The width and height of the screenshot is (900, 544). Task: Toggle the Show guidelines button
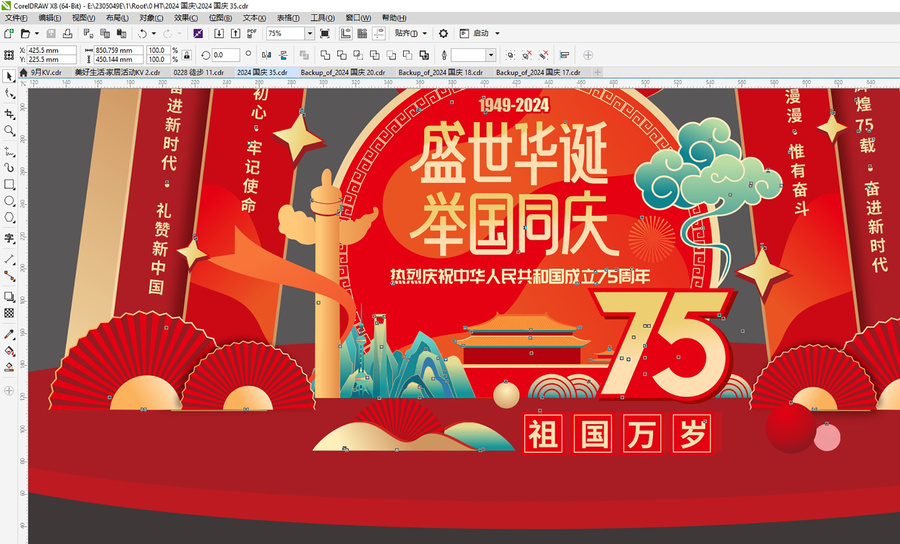click(379, 33)
